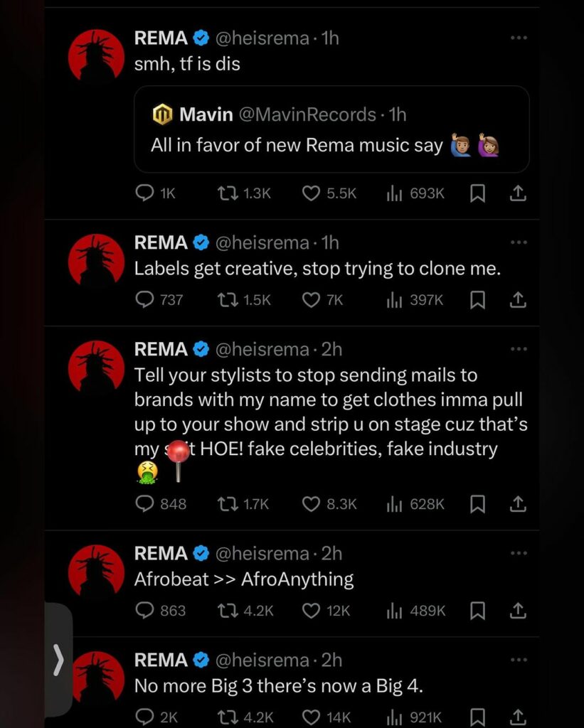This screenshot has width=584, height=728.
Task: Unlike the tweet showing 12K likes
Action: tap(311, 610)
